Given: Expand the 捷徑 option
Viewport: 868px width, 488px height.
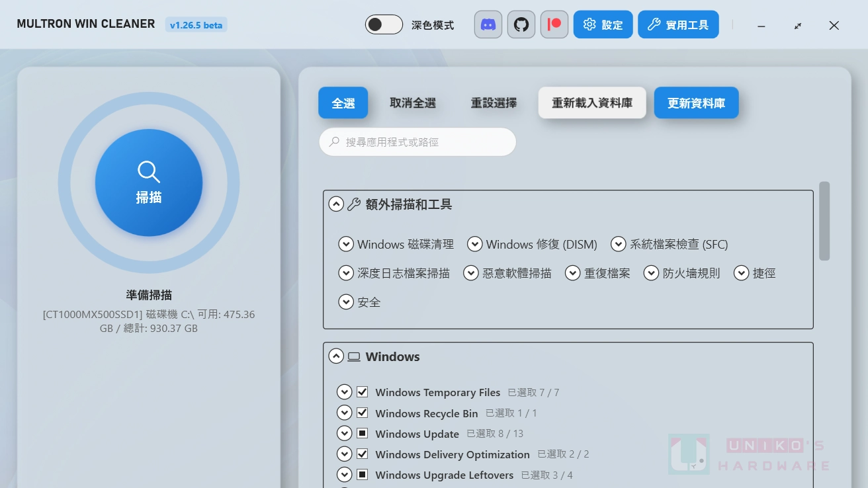Looking at the screenshot, I should click(741, 273).
